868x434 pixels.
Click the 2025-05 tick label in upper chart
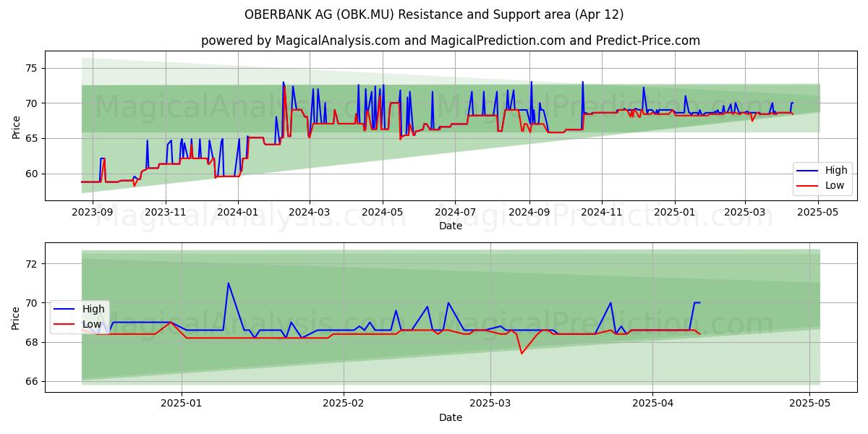click(818, 212)
